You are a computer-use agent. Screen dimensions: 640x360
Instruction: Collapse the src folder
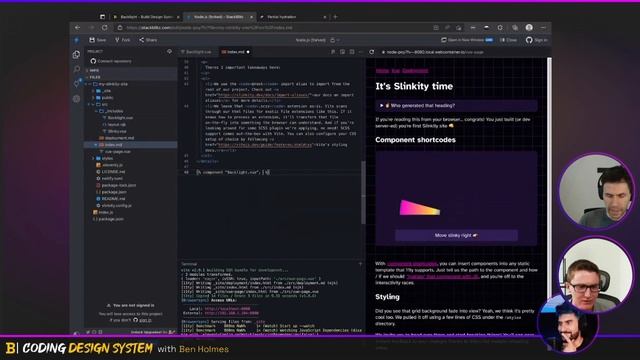pos(101,104)
